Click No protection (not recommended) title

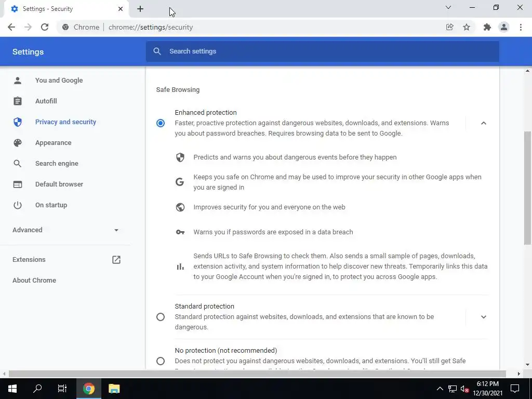225,351
